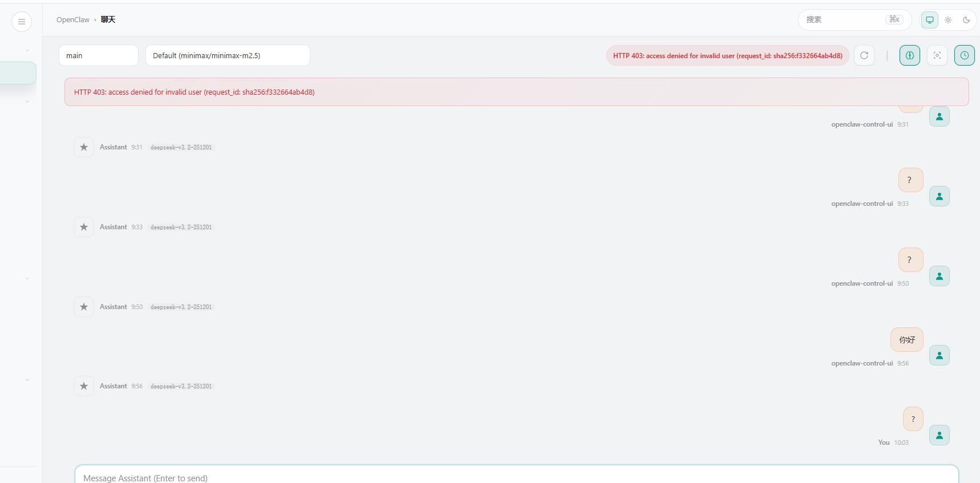Expand the topmost sidebar chevron section

[27, 50]
